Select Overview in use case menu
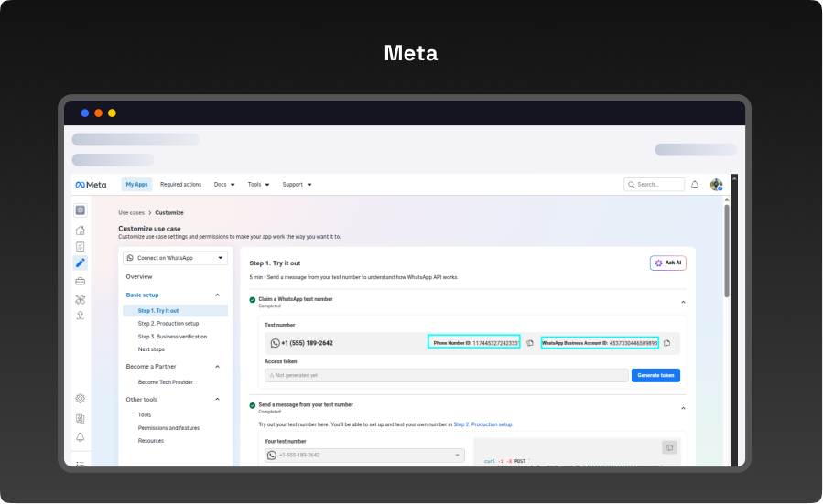823x504 pixels. (x=139, y=277)
